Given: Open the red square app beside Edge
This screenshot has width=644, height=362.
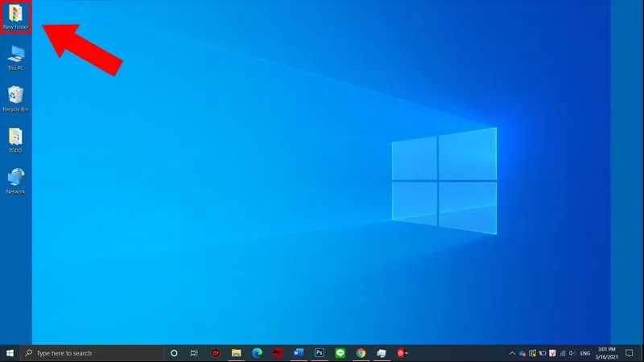Looking at the screenshot, I should [278, 353].
